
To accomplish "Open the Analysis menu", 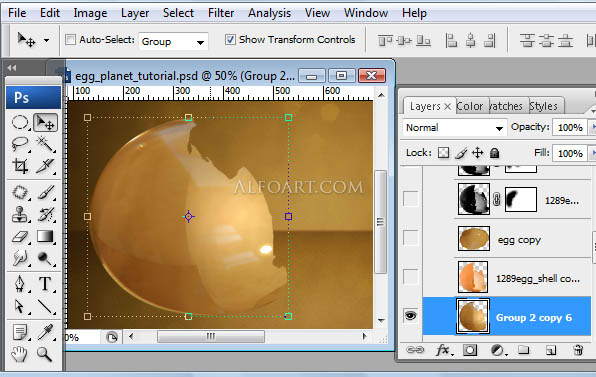I will tap(269, 13).
